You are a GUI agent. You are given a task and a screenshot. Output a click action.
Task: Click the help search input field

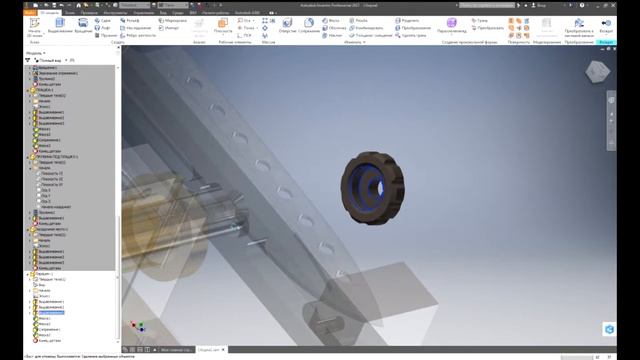pos(487,5)
